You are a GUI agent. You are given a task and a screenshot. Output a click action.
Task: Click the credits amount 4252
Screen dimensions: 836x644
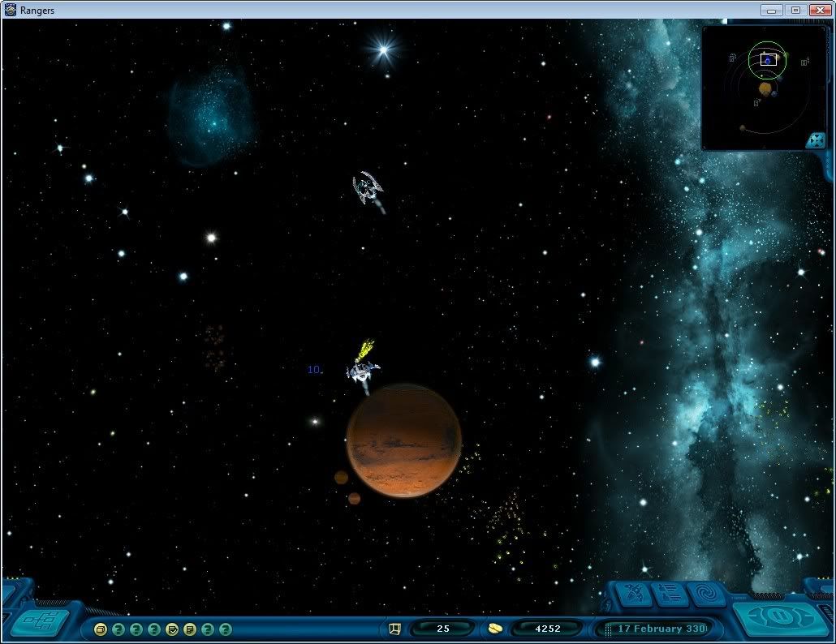click(548, 629)
